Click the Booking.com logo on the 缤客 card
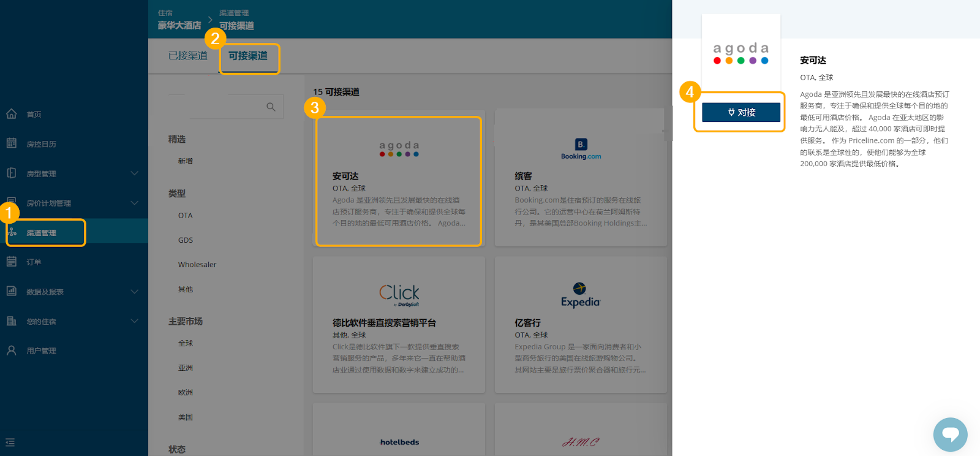Viewport: 980px width, 456px height. pyautogui.click(x=581, y=149)
